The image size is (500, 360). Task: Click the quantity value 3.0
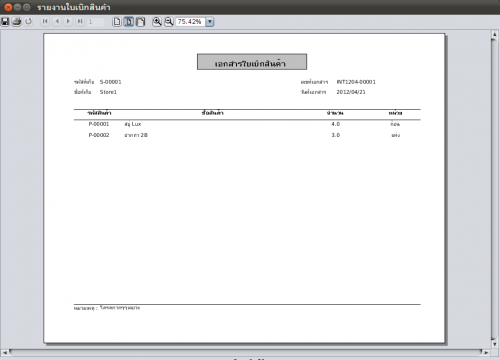coord(335,135)
